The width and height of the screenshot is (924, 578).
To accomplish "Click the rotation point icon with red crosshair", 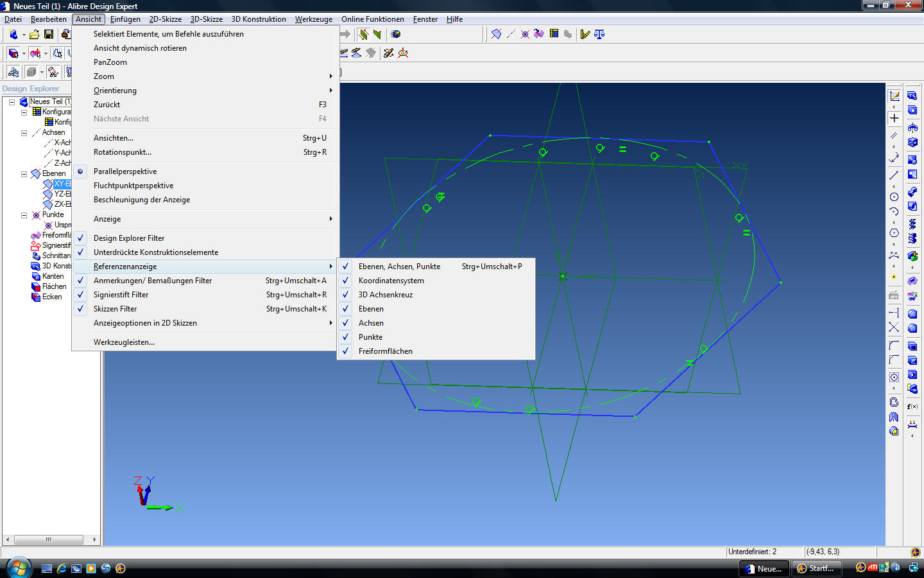I will coord(403,53).
